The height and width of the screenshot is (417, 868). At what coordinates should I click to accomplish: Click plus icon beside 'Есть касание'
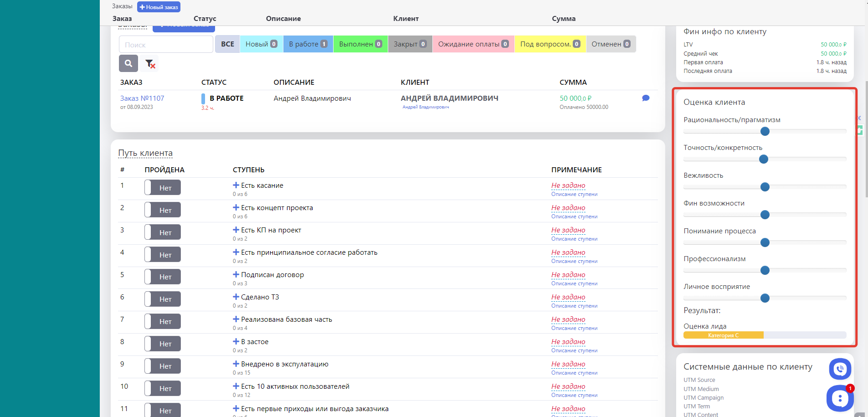[236, 185]
